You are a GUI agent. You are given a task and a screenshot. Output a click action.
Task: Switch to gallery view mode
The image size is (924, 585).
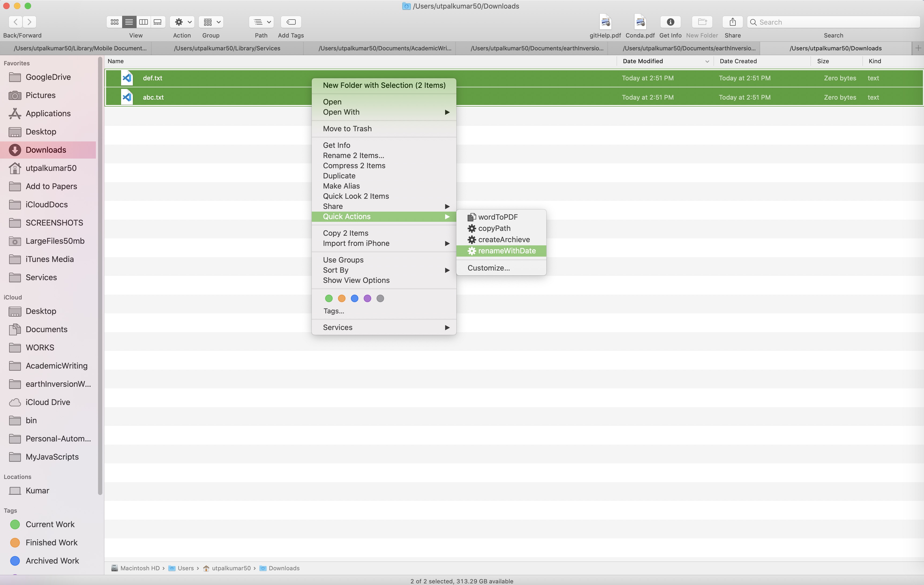(x=158, y=22)
